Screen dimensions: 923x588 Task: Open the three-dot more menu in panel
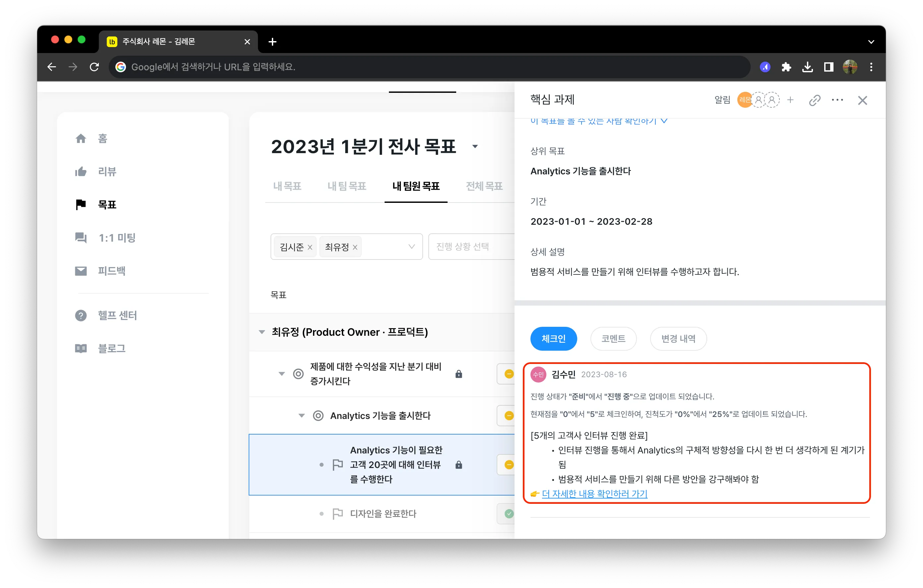coord(837,100)
